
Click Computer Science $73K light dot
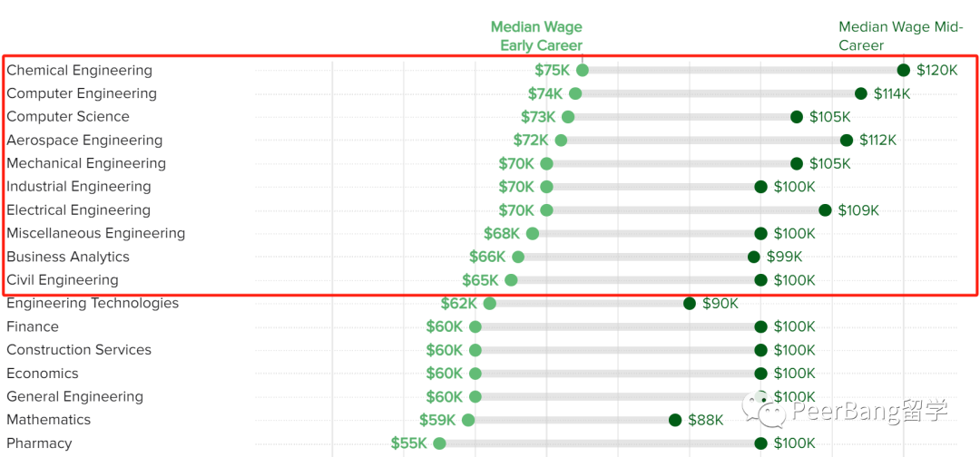(x=567, y=117)
